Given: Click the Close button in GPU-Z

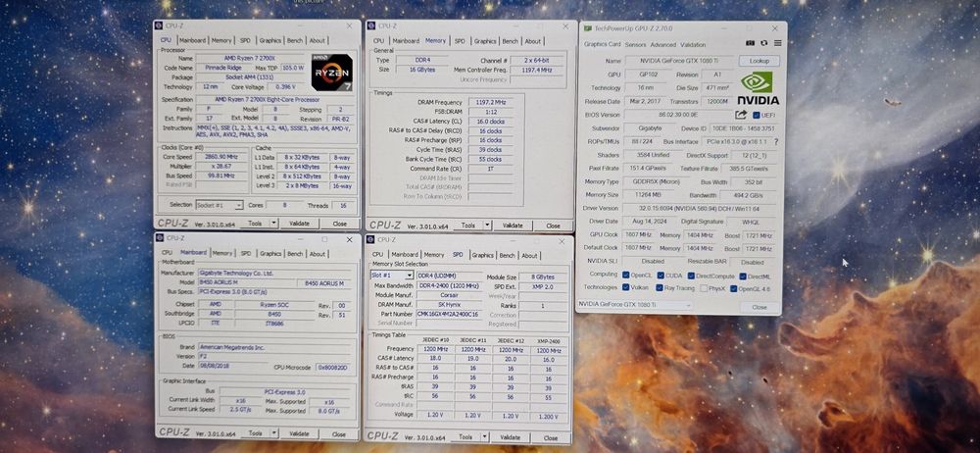Looking at the screenshot, I should [759, 307].
